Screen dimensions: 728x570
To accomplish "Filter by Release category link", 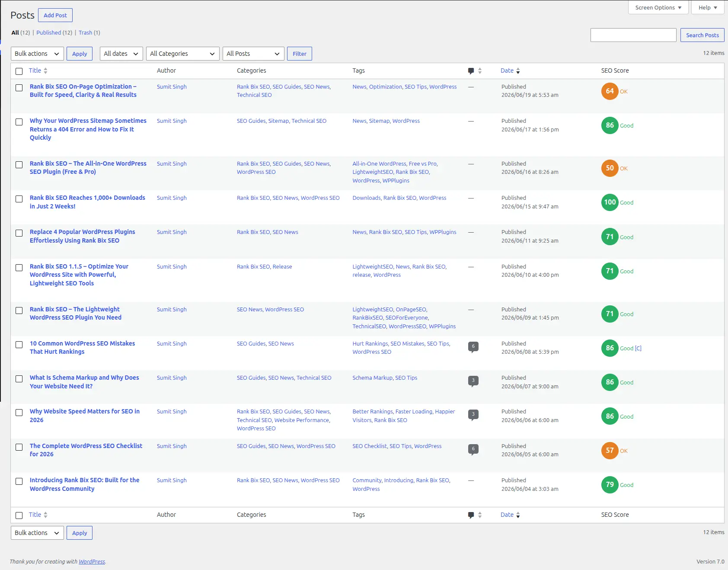I will coord(282,266).
